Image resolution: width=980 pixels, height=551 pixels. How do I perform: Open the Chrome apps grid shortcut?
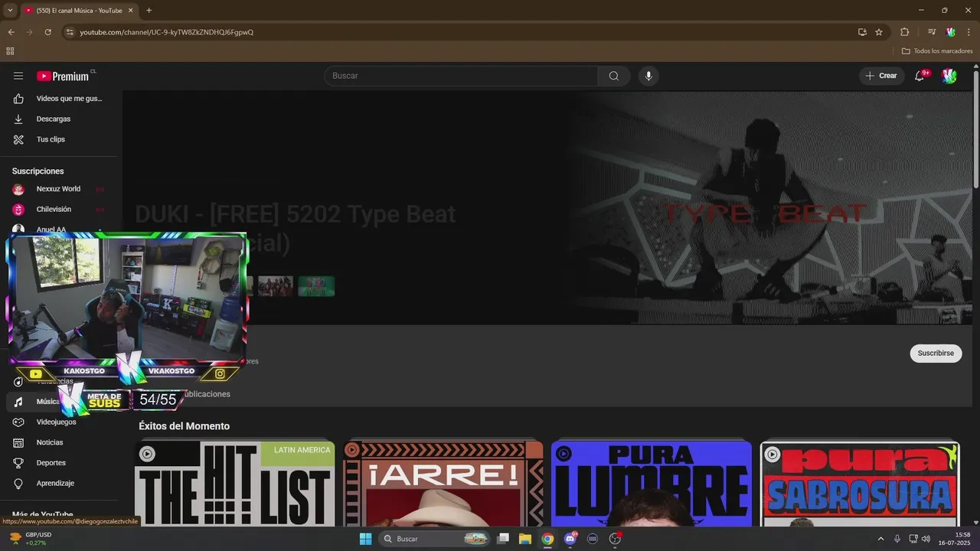[10, 51]
